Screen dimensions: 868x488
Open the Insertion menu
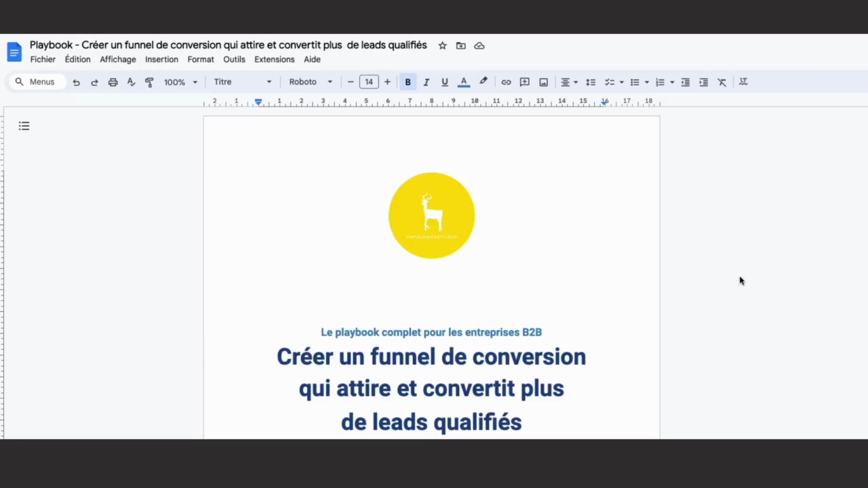[161, 60]
